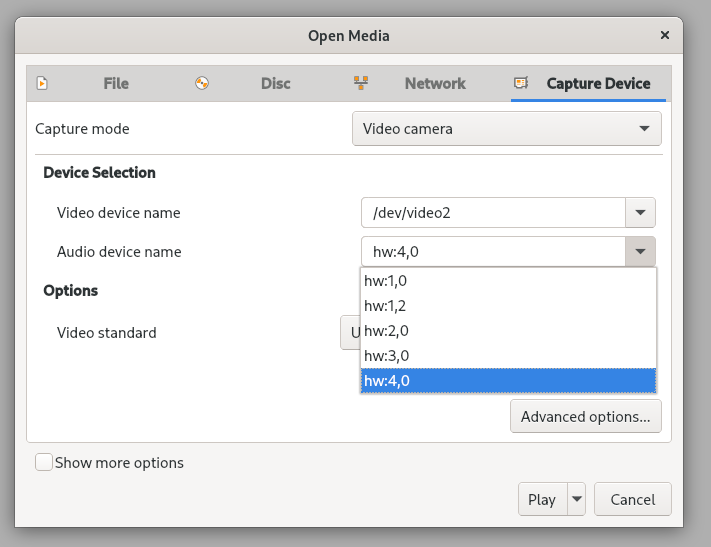
Task: Click the File tab play-file icon
Action: (x=42, y=84)
